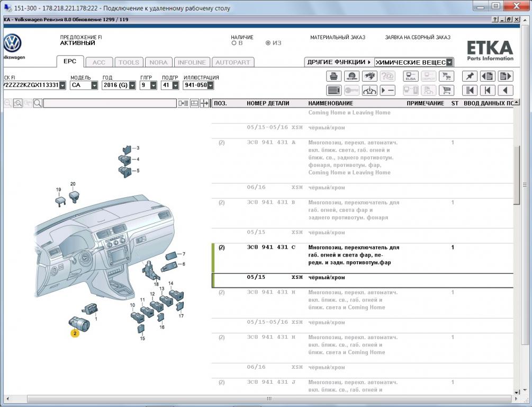Screen dimensions: 532x407
Task: Jump to first with double-bar arrow icon
Action: tap(470, 91)
